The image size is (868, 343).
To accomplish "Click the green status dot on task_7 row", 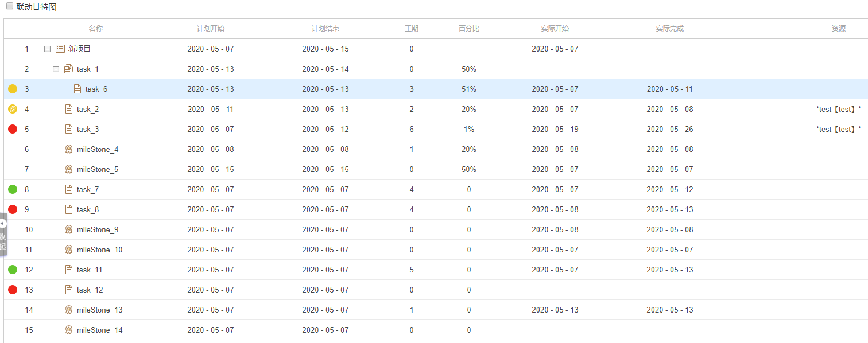I will pyautogui.click(x=13, y=189).
